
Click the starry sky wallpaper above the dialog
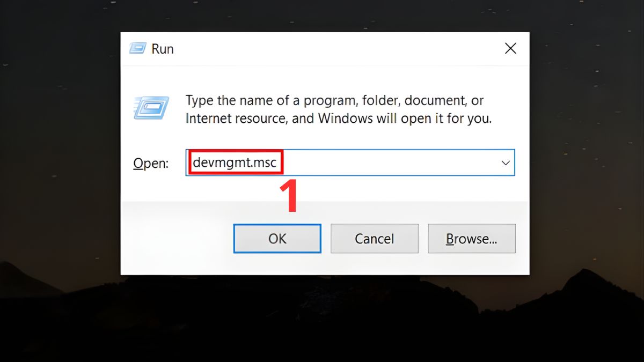click(322, 15)
